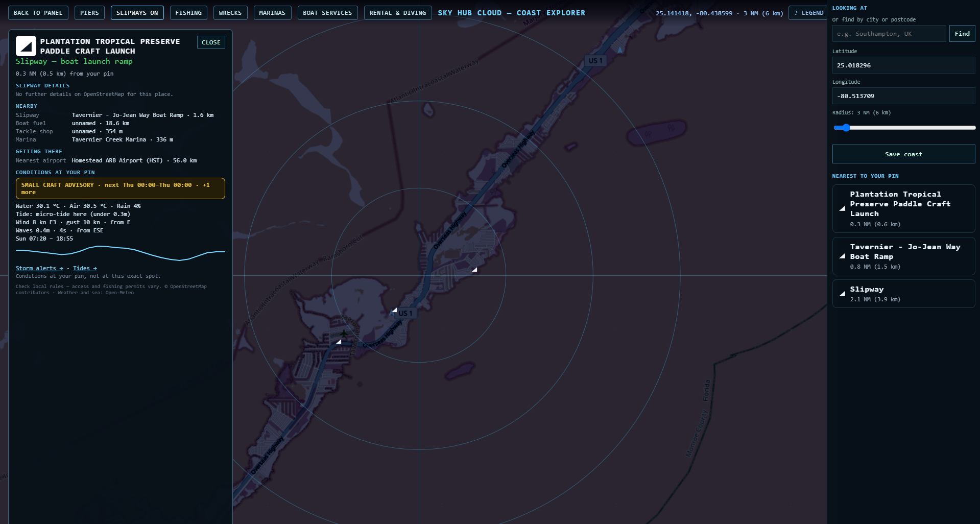Click the Find button
This screenshot has height=524, width=980.
pyautogui.click(x=962, y=34)
